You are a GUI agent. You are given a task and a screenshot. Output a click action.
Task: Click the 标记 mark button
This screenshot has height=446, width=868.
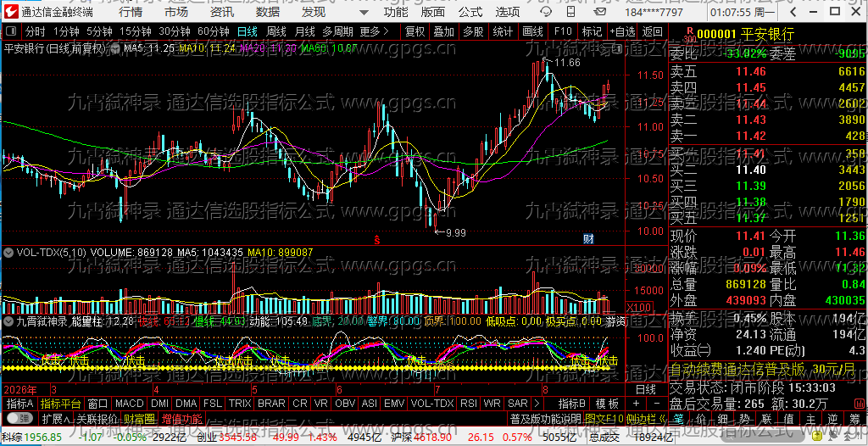click(x=591, y=31)
